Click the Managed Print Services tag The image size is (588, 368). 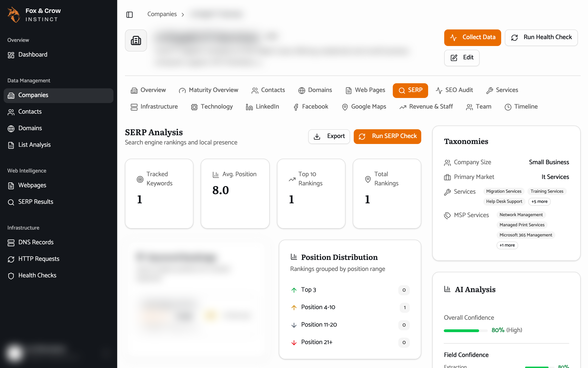[x=522, y=225]
